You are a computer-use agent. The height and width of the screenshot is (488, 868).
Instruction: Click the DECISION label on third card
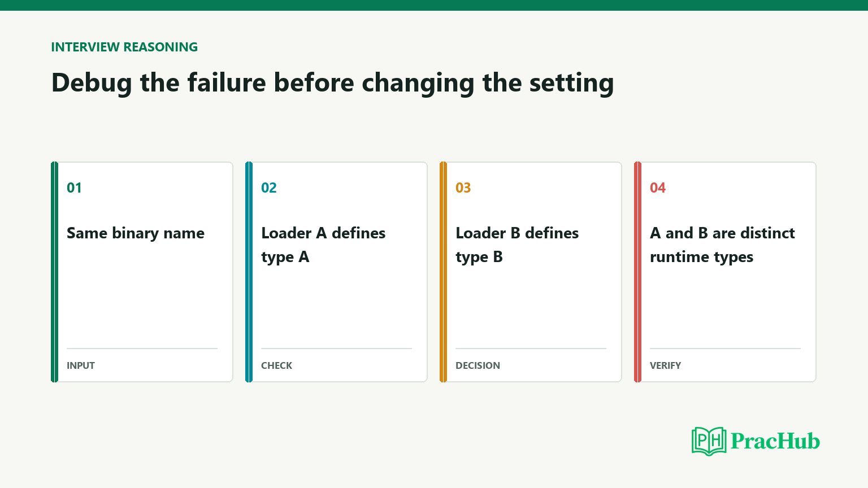click(x=478, y=365)
